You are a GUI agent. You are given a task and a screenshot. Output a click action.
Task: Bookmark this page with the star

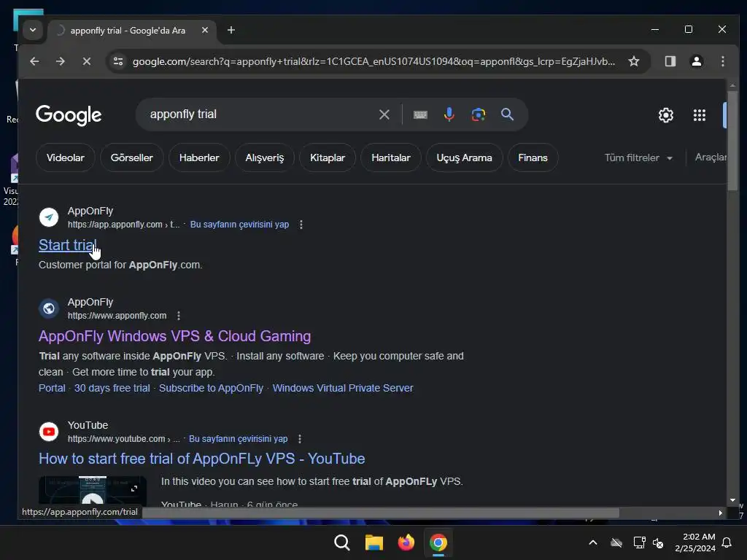pos(634,61)
